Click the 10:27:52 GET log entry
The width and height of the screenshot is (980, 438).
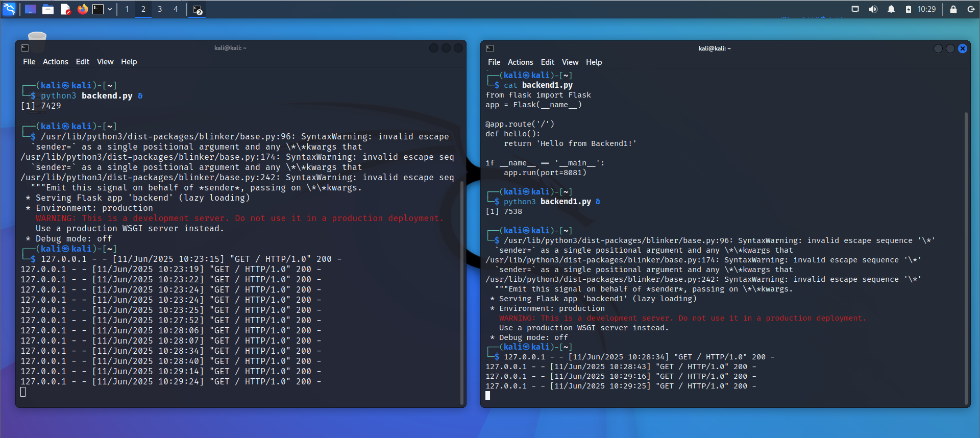pyautogui.click(x=171, y=320)
